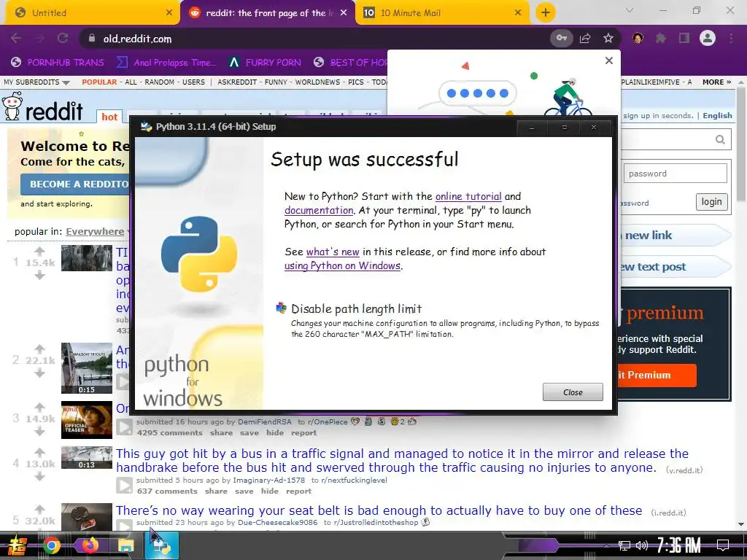The height and width of the screenshot is (560, 747).
Task: Select the hot sorting tab
Action: [109, 117]
